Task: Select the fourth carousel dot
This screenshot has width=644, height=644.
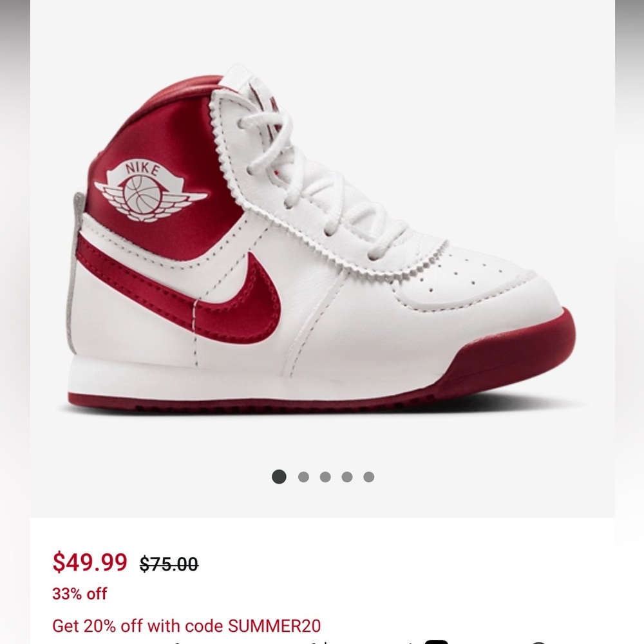Action: pyautogui.click(x=346, y=477)
